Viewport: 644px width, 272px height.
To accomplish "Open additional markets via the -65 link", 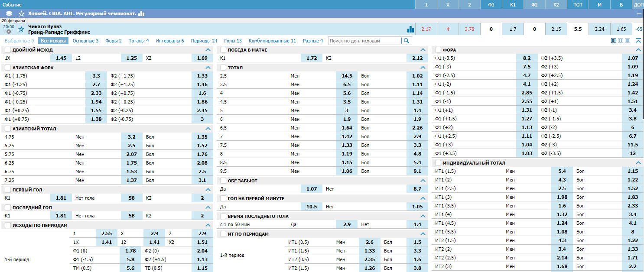I will point(638,29).
